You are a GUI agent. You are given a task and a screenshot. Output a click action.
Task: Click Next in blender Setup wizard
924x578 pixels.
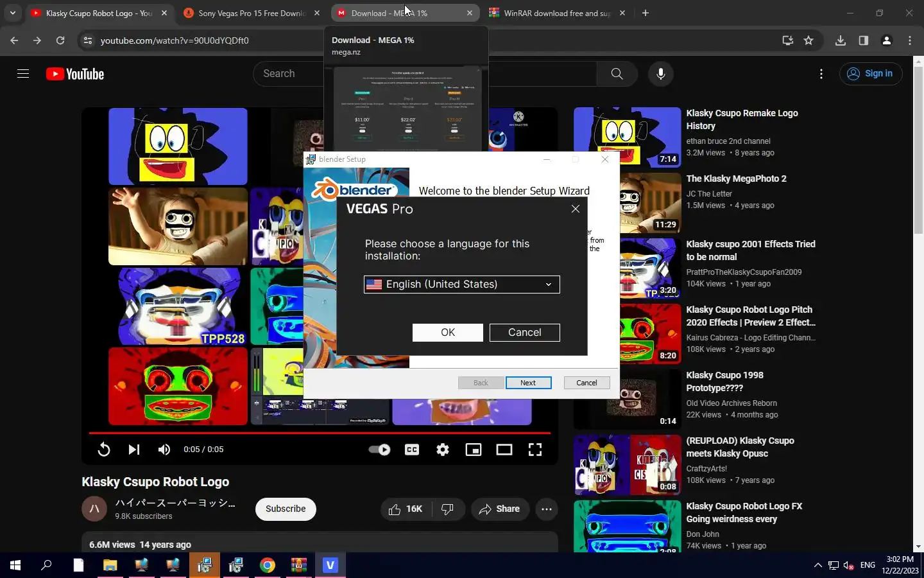[528, 383]
